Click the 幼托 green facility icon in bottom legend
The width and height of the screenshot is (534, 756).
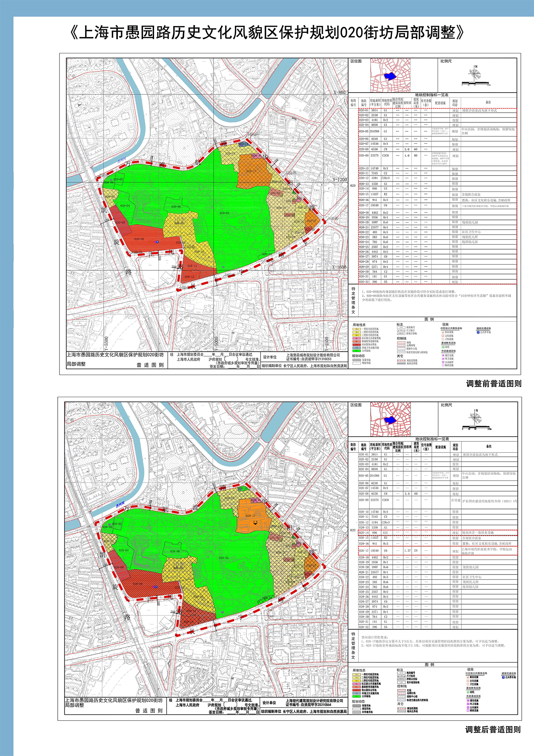coord(468,692)
